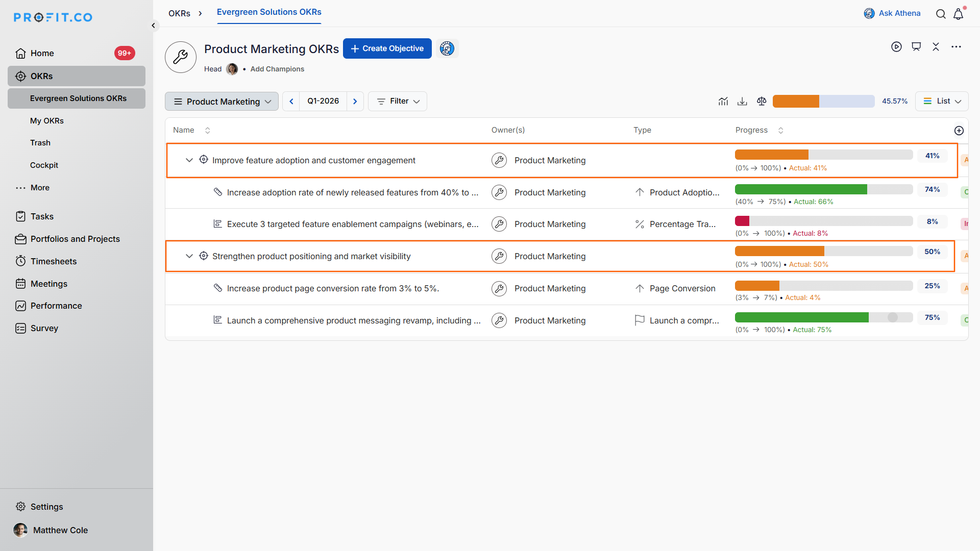Click objective target icon for Improve feature adoption
Image resolution: width=980 pixels, height=551 pixels.
[x=204, y=160]
